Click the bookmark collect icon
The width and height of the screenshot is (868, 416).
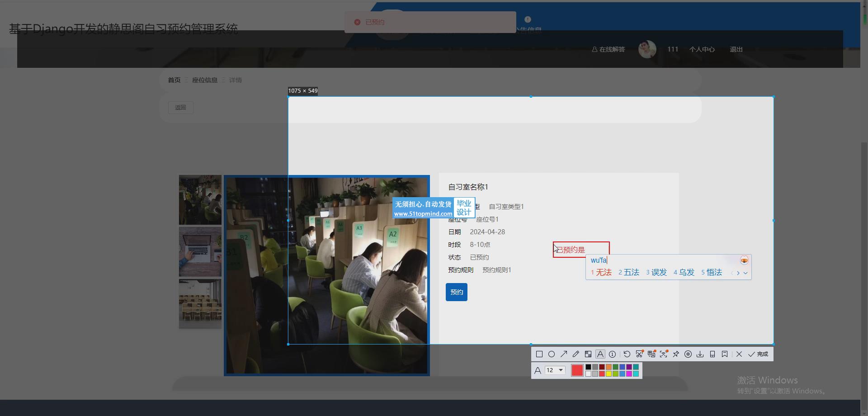click(x=725, y=354)
